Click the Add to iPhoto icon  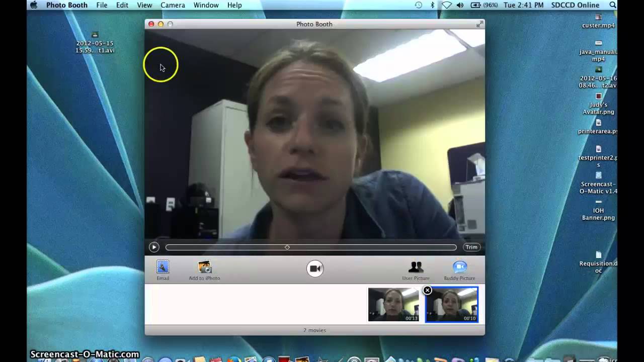pyautogui.click(x=204, y=270)
